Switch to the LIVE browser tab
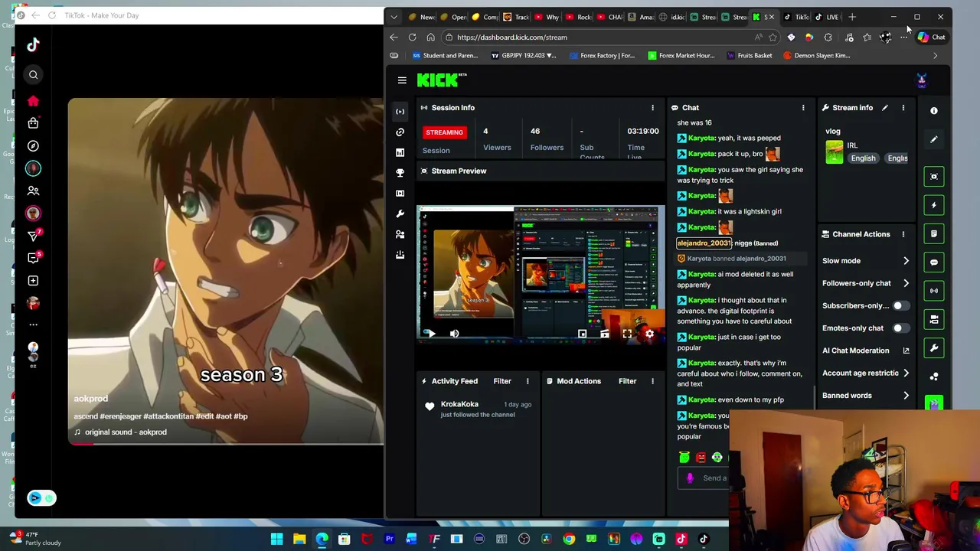Screen dimensions: 980x551 pos(828,17)
